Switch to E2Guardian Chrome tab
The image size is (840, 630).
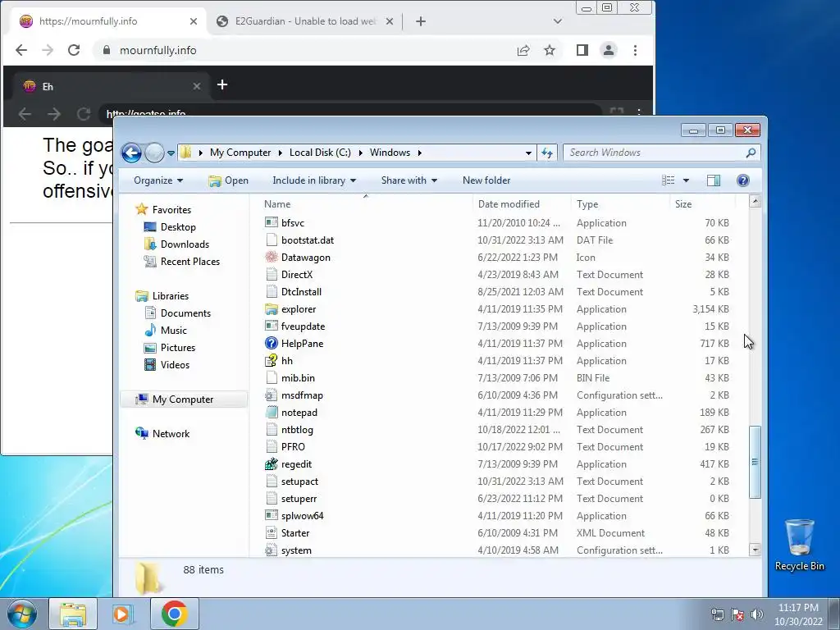(305, 21)
